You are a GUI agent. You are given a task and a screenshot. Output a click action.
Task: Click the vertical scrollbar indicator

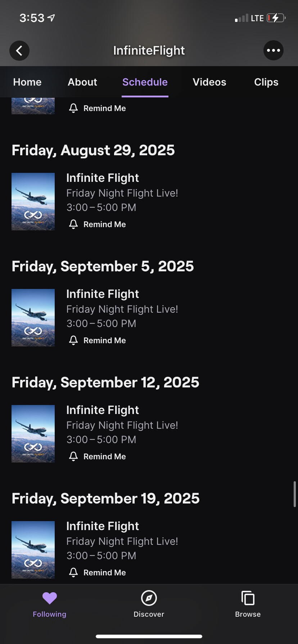click(295, 494)
